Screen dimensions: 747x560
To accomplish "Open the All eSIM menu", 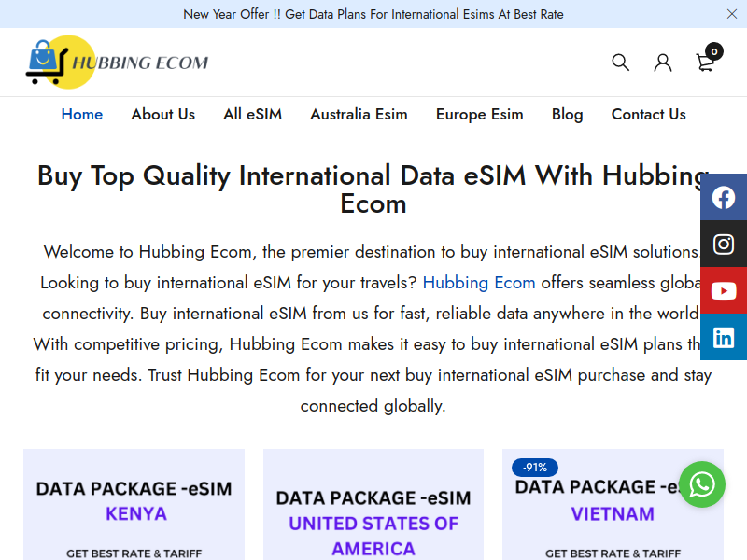I will tap(252, 114).
